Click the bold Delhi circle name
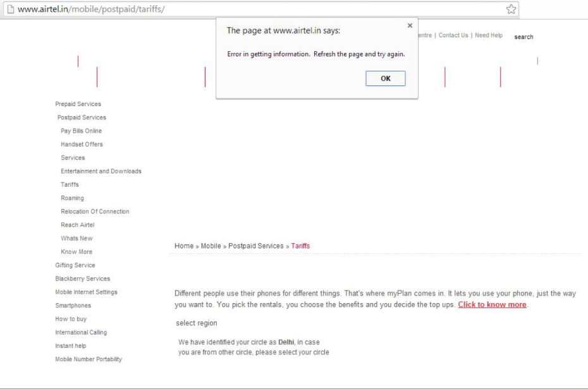Image resolution: width=588 pixels, height=389 pixels. click(x=286, y=342)
